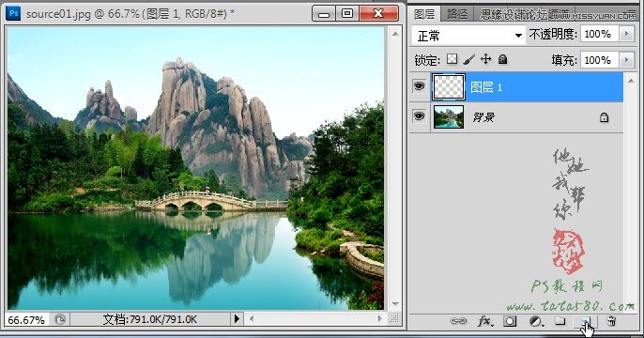Minimize the source01.jpg document window
This screenshot has width=644, height=338.
(x=324, y=13)
